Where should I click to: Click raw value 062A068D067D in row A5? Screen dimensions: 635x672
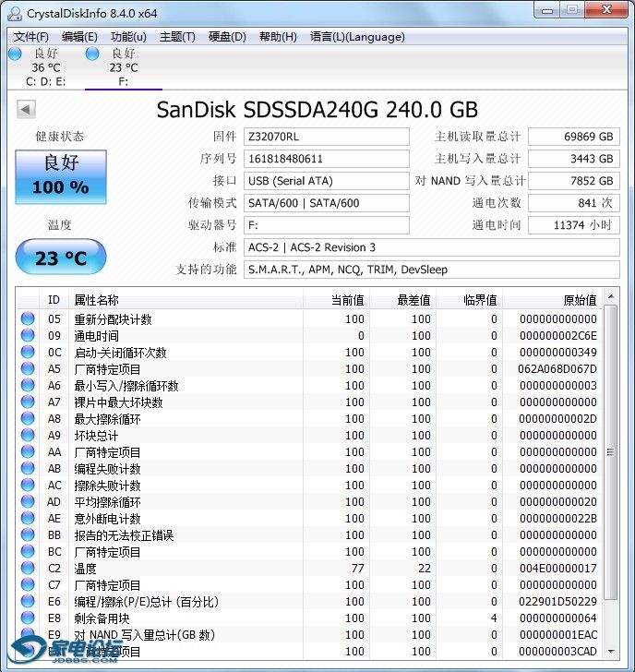557,368
